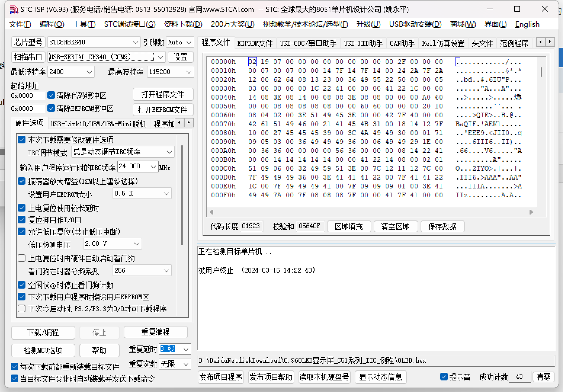
Task: Click 区域填充 button
Action: click(x=349, y=226)
